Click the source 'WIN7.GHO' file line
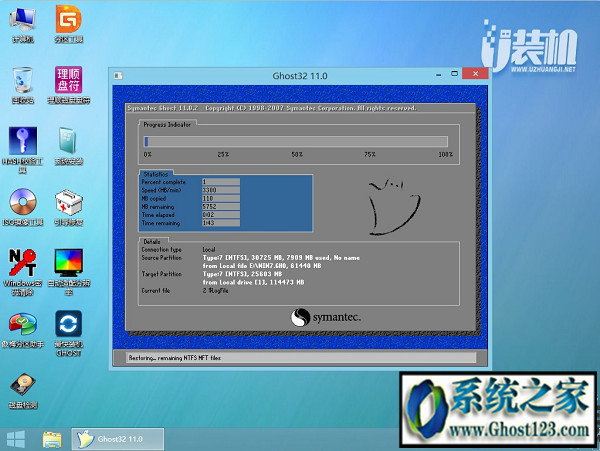The height and width of the screenshot is (451, 600). click(x=262, y=266)
